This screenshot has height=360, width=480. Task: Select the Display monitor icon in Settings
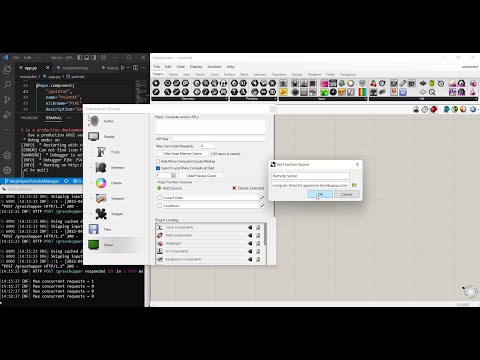[x=94, y=136]
